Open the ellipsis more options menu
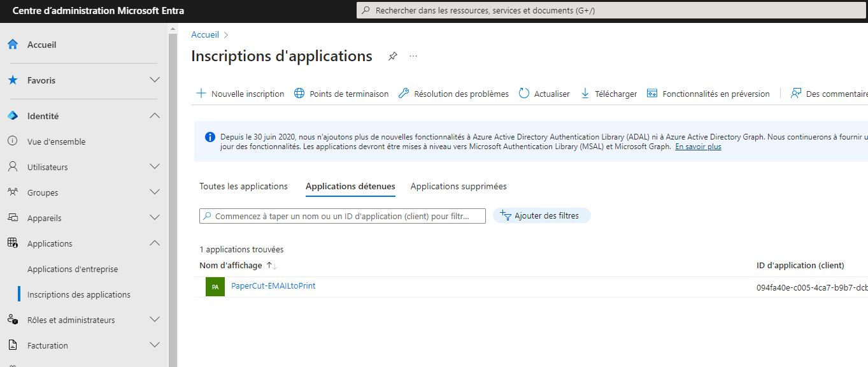The height and width of the screenshot is (367, 868). click(413, 56)
